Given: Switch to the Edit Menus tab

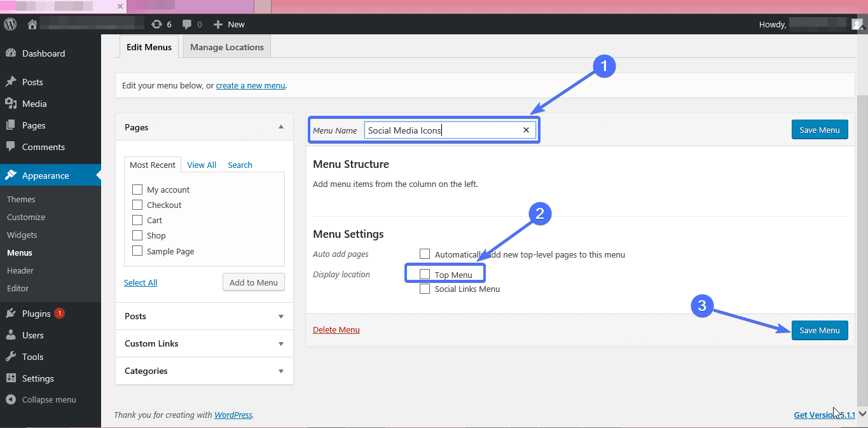Looking at the screenshot, I should [149, 47].
